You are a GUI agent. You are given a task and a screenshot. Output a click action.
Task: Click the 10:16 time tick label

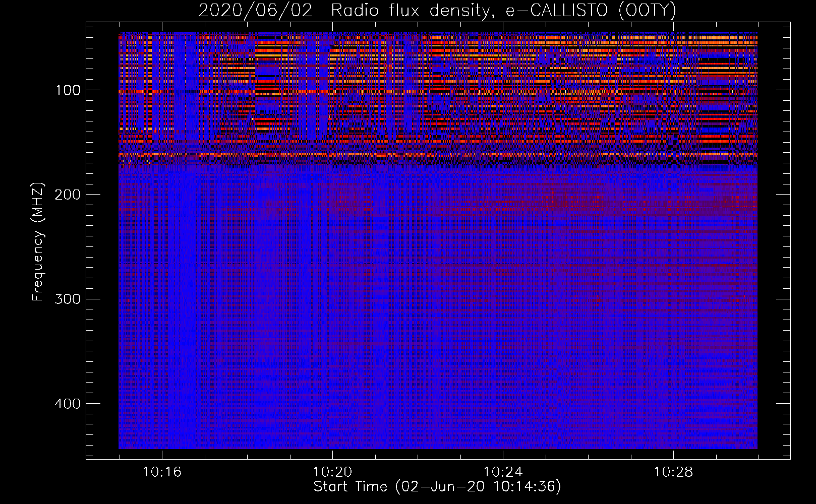point(162,472)
